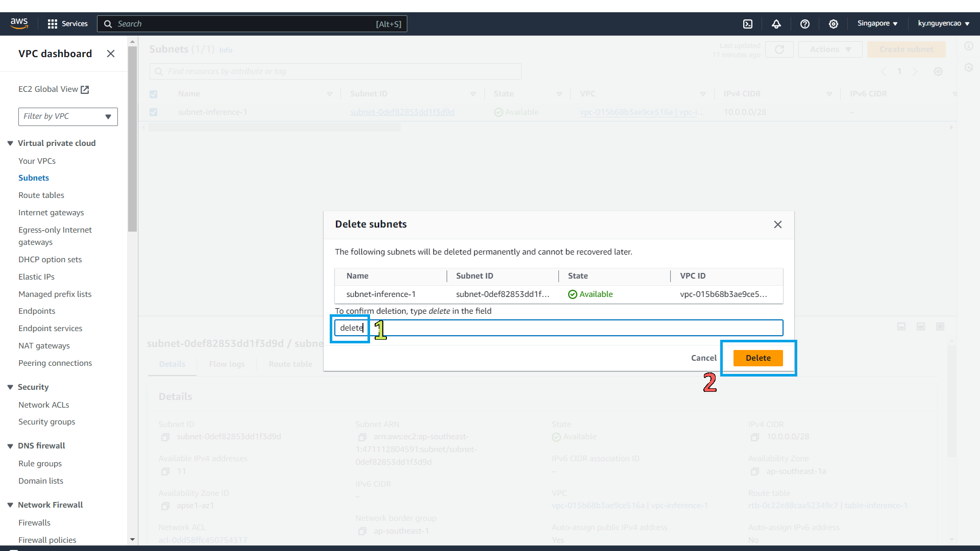Select the Flow logs tab
Image resolution: width=980 pixels, height=551 pixels.
point(227,363)
